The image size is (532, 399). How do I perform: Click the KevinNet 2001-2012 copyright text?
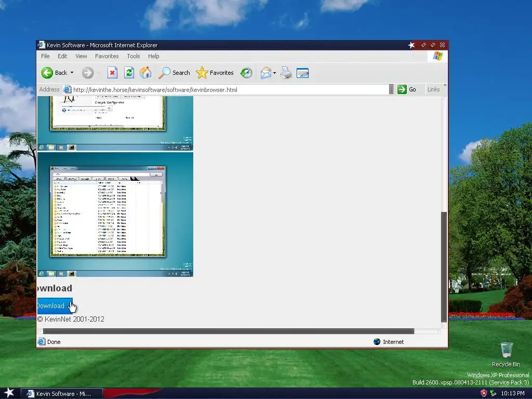click(x=71, y=319)
